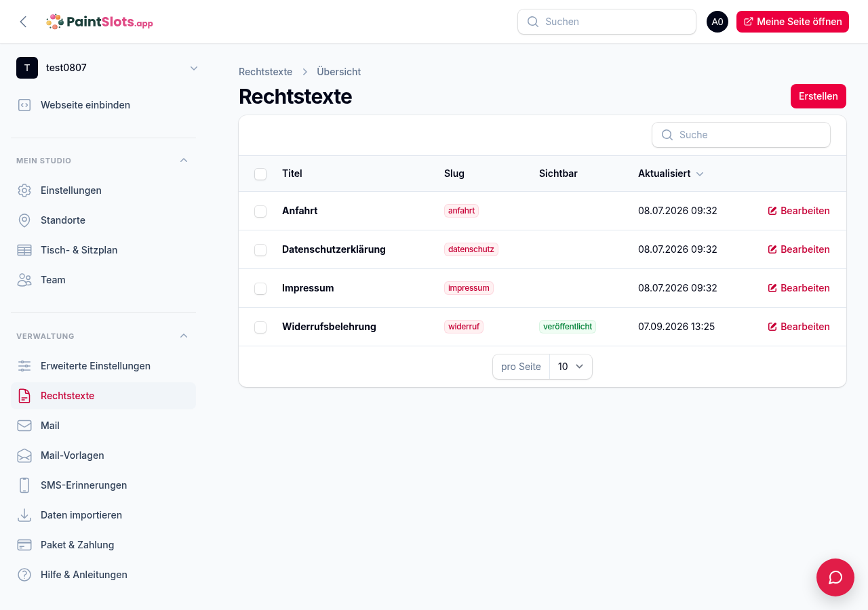This screenshot has height=610, width=868.
Task: Click the Tisch- & Sitzplan table icon
Action: point(24,250)
